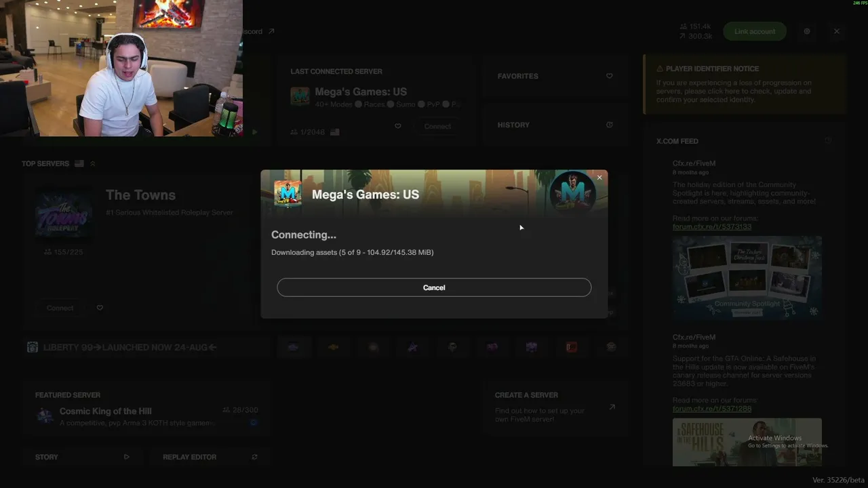
Task: Click the warning icon in Player Identifier Notice
Action: 660,68
